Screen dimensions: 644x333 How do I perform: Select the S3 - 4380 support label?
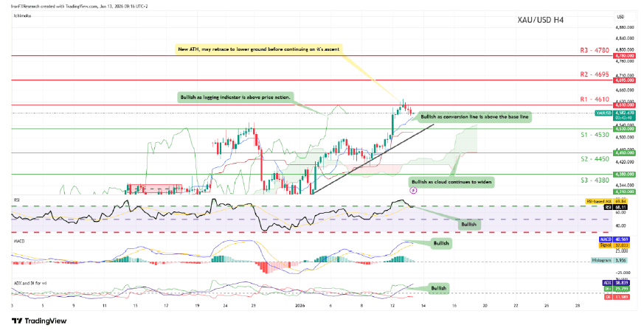595,180
